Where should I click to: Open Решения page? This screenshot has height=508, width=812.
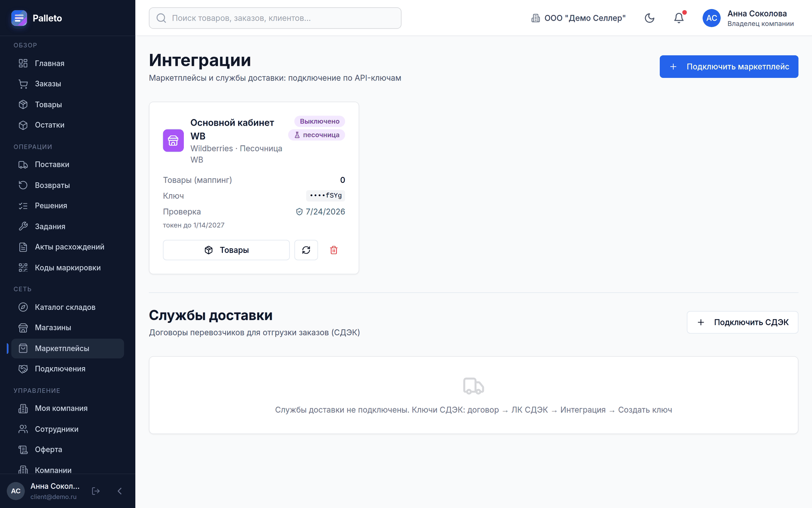coord(68,206)
